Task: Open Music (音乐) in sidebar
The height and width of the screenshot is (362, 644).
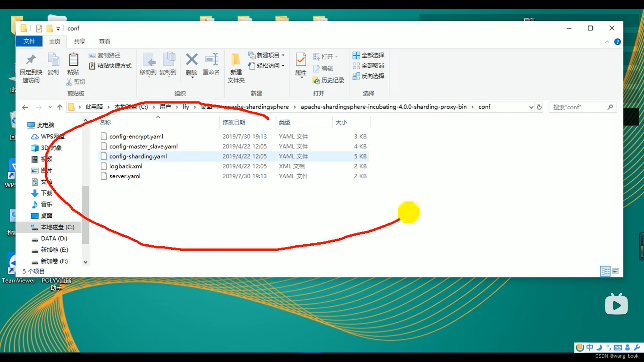Action: pos(42,204)
